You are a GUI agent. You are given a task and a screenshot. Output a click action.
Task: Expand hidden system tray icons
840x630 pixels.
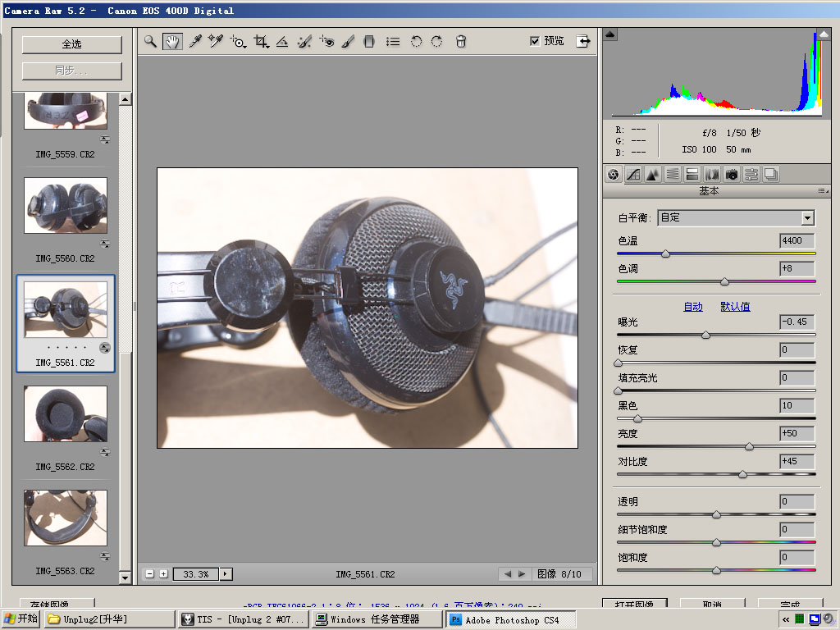click(x=786, y=620)
